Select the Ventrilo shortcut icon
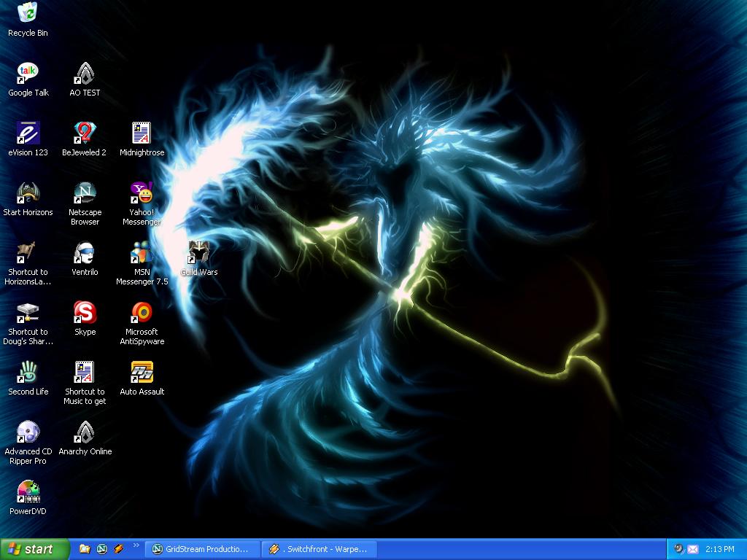747x560 pixels. pyautogui.click(x=85, y=252)
